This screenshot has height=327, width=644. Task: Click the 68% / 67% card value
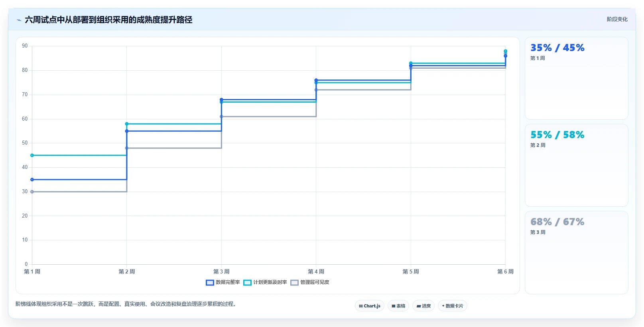click(x=557, y=222)
